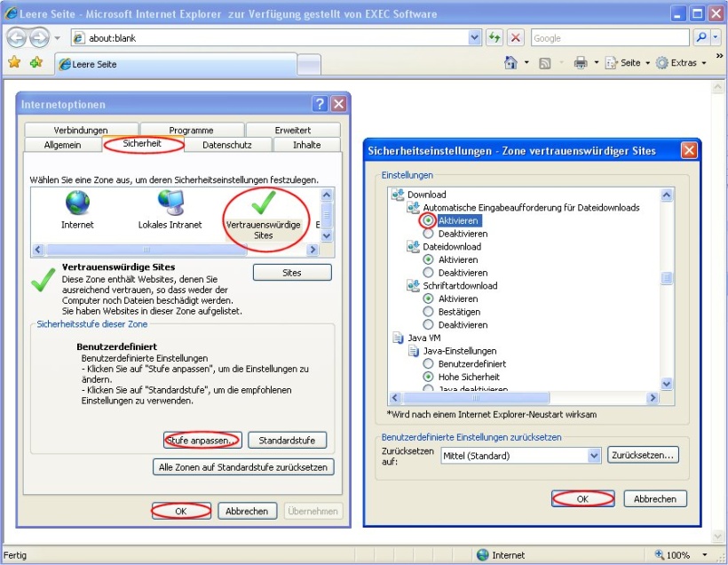Start search with the magnifier icon
The image size is (728, 565).
(701, 37)
